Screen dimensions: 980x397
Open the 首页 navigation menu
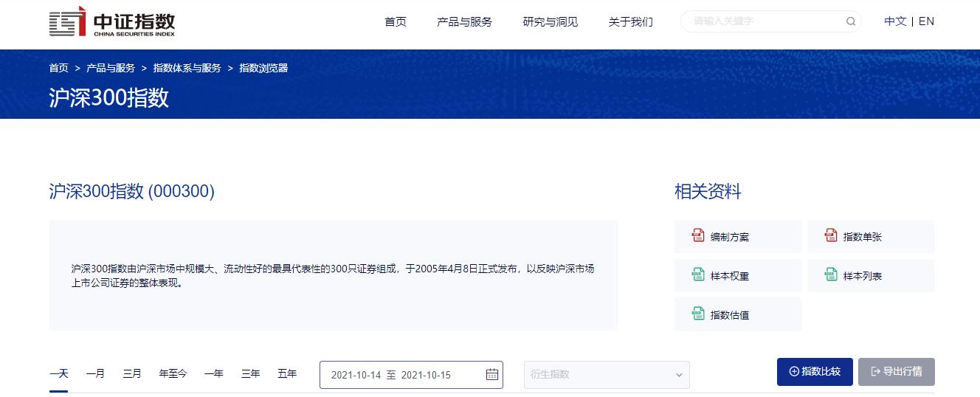pyautogui.click(x=396, y=21)
